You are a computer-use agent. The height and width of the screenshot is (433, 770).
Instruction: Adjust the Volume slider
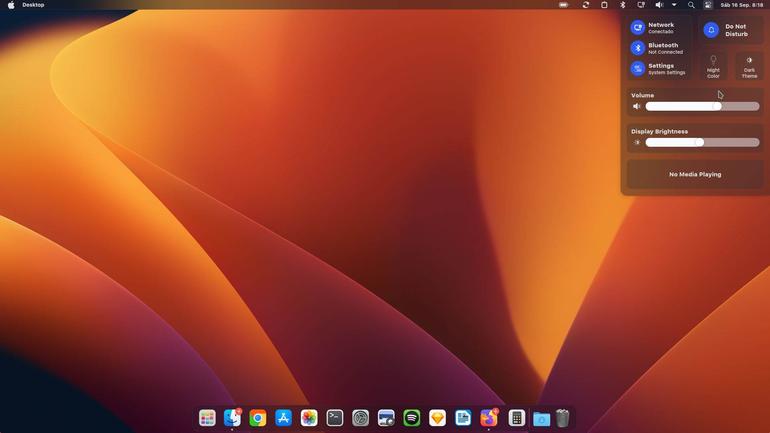(702, 106)
